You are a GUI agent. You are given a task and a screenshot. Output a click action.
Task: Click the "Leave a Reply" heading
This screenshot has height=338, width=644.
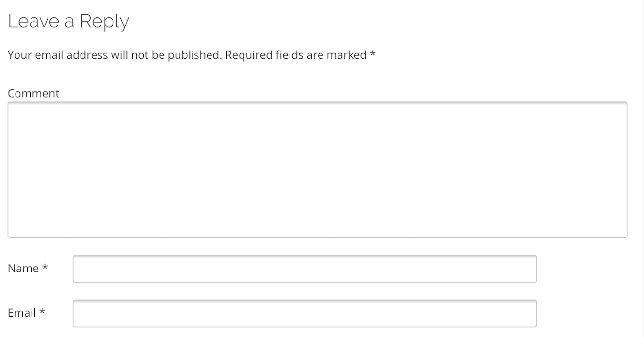68,21
